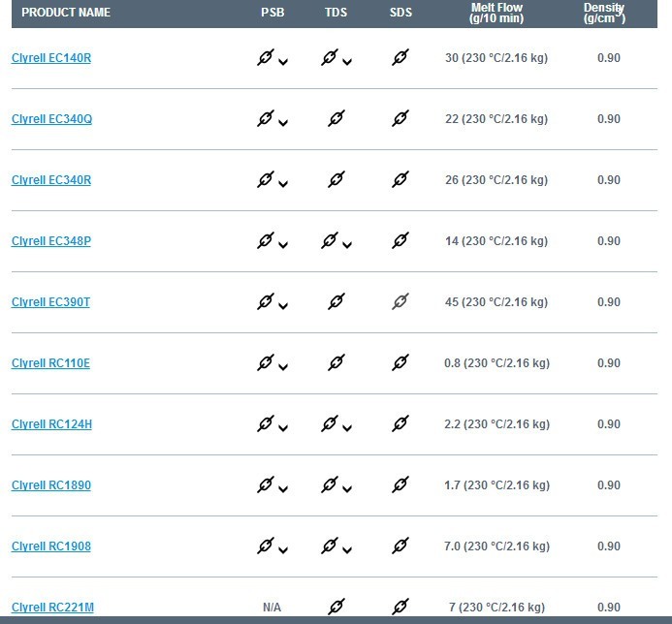
Task: Open the PSB link icon for Clyrell EC348P
Action: tap(266, 240)
